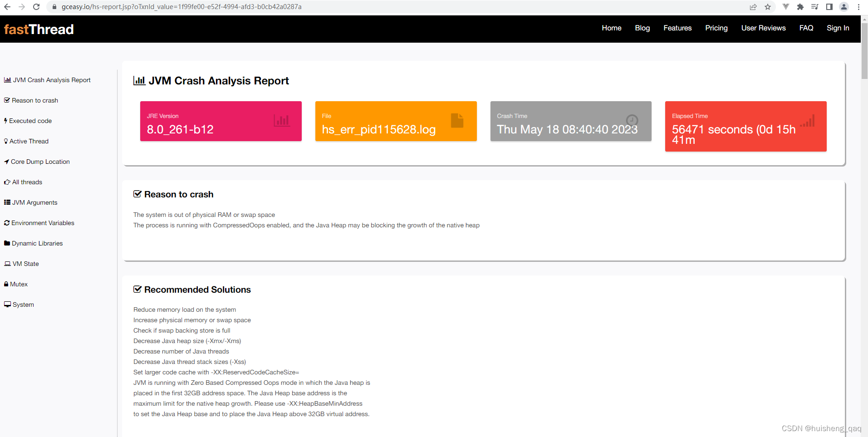Click 'Increase physical memory or swap space'

click(x=192, y=320)
